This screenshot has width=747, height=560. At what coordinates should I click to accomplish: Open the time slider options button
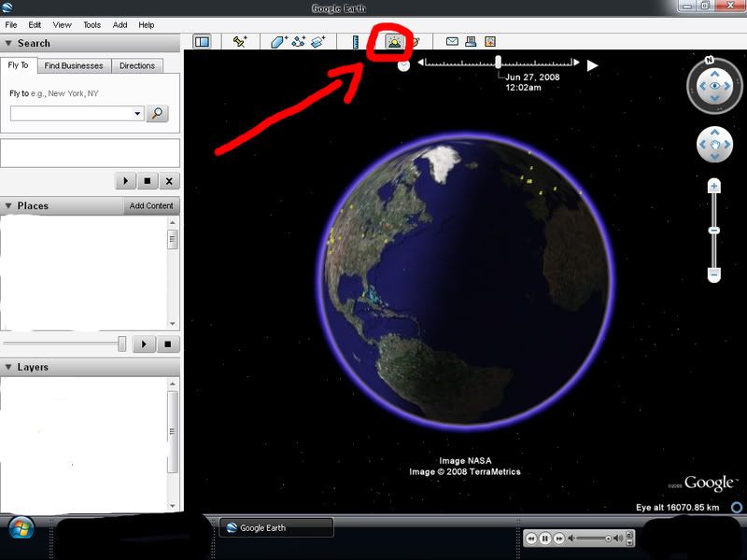tap(403, 65)
